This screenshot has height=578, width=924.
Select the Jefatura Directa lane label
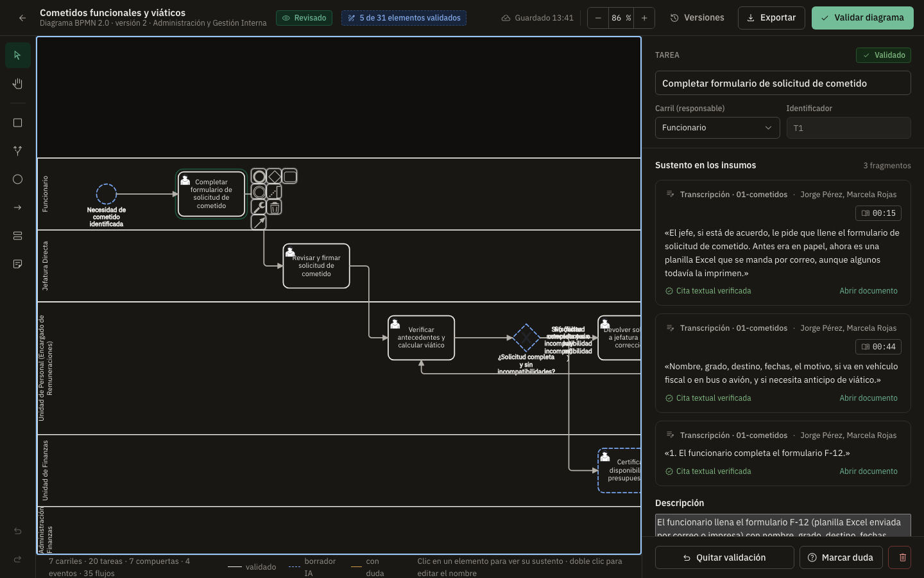click(x=45, y=266)
